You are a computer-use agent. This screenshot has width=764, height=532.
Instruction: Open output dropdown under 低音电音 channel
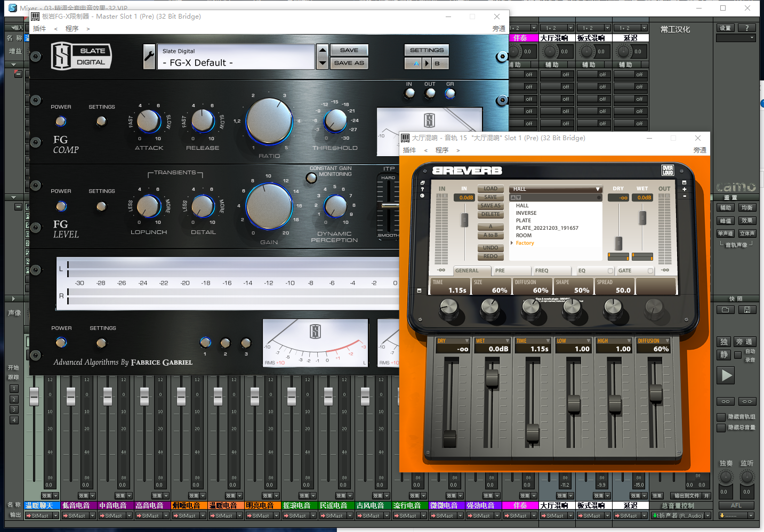(x=92, y=516)
